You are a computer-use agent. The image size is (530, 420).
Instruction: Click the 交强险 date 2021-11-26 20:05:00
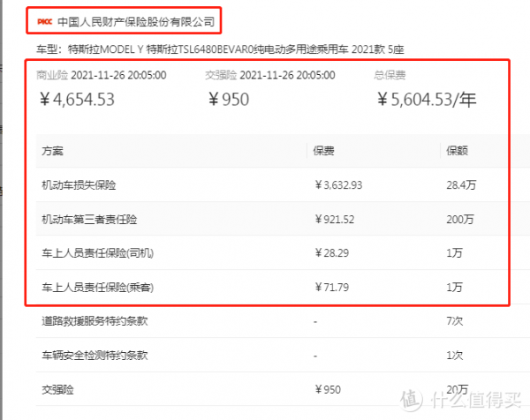click(x=287, y=75)
